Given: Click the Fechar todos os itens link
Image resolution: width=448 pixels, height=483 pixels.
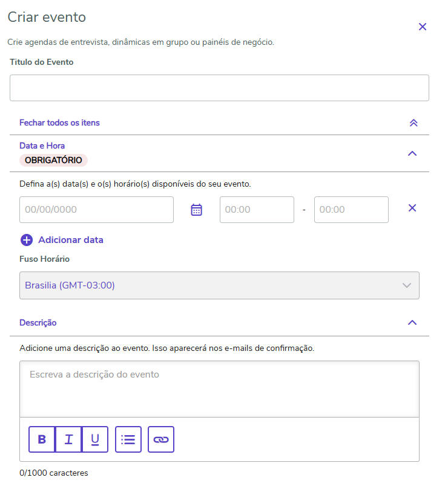Looking at the screenshot, I should (x=59, y=122).
